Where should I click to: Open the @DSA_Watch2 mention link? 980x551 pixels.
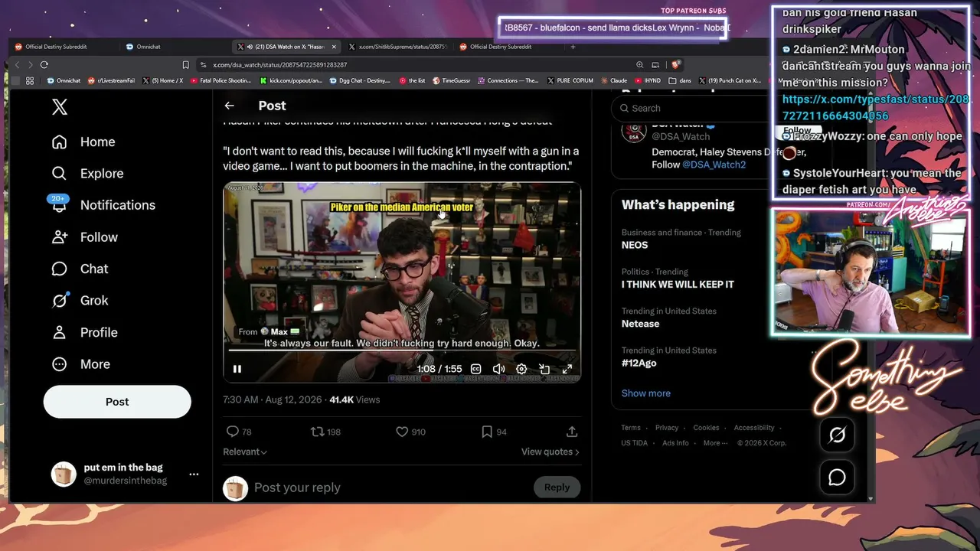pyautogui.click(x=714, y=165)
